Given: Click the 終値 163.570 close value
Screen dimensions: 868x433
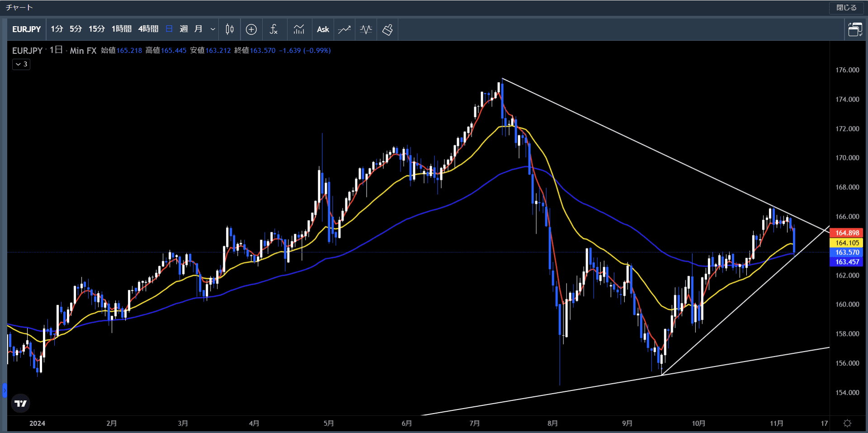Looking at the screenshot, I should coord(255,51).
